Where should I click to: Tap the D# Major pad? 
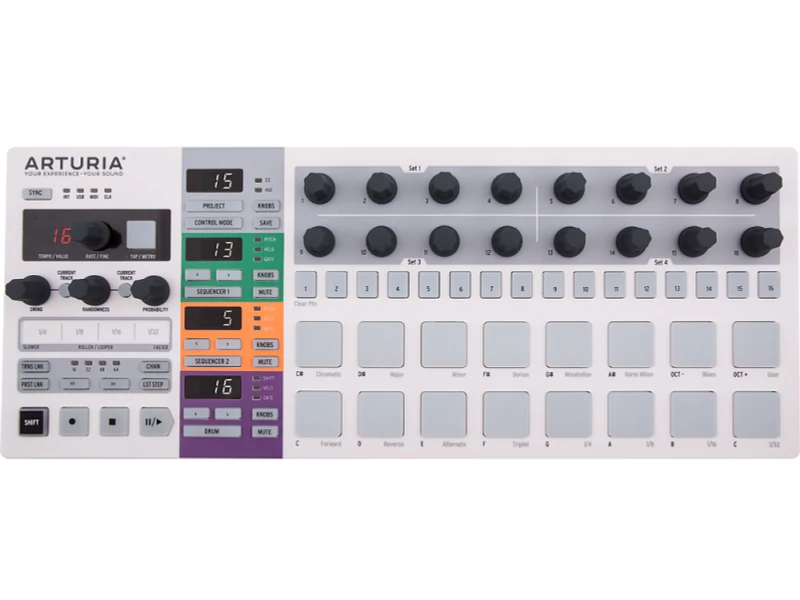tap(381, 344)
